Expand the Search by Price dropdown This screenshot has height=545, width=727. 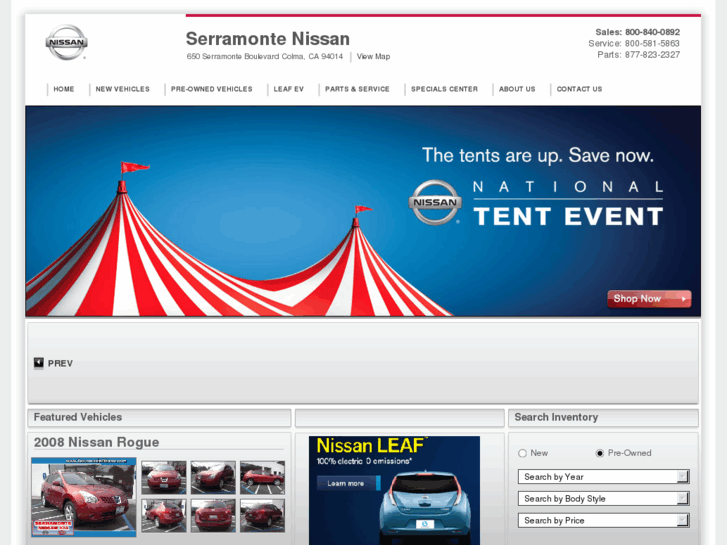click(603, 520)
